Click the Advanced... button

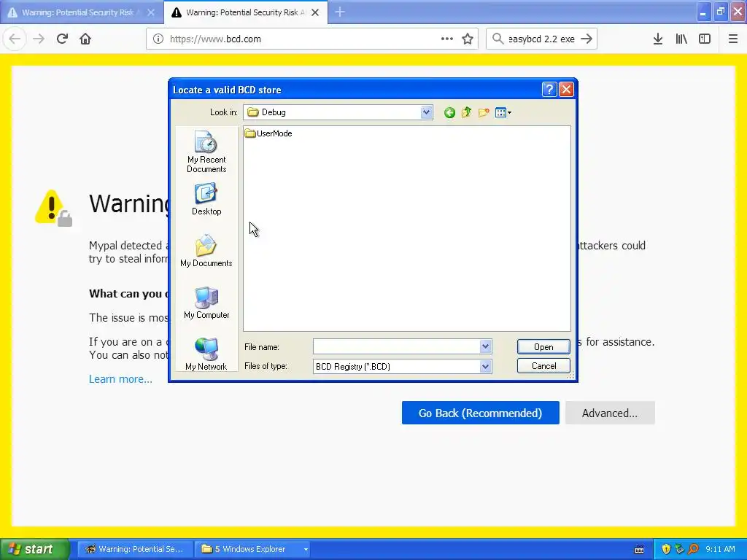point(610,413)
